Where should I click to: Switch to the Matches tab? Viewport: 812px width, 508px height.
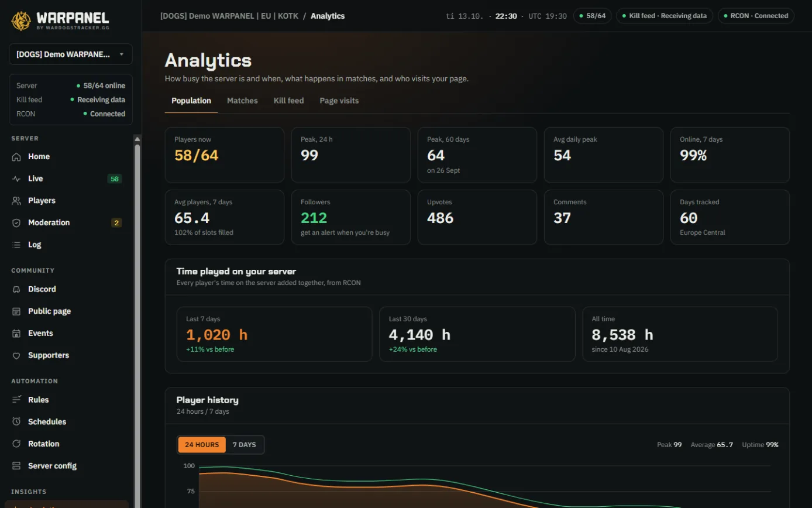click(242, 101)
